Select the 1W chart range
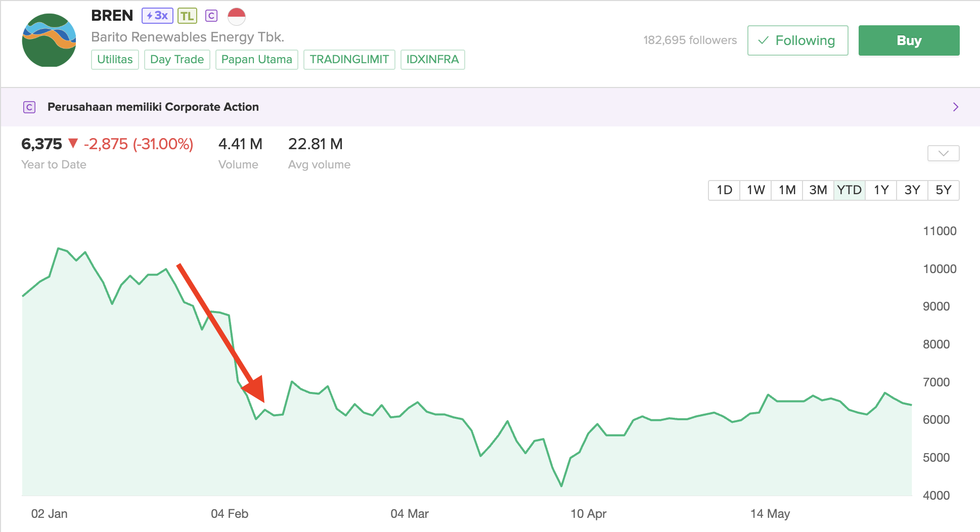Viewport: 980px width, 532px height. coord(755,190)
